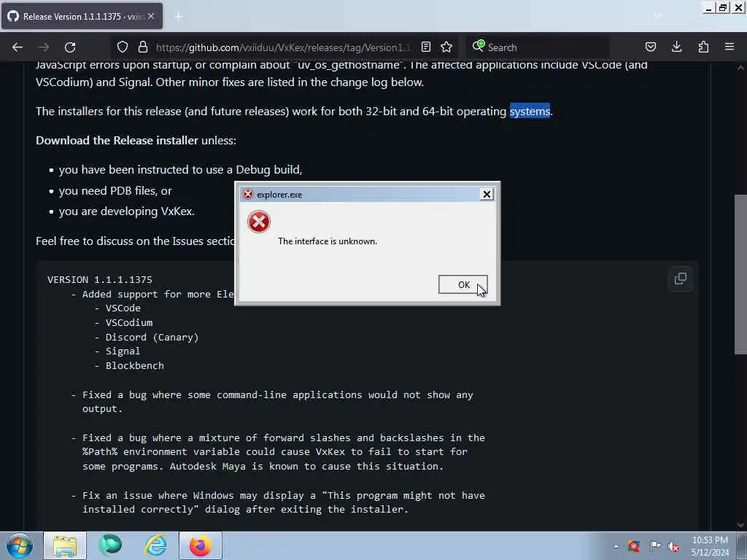Image resolution: width=747 pixels, height=560 pixels.
Task: Open tracking protection shield icon
Action: [123, 47]
